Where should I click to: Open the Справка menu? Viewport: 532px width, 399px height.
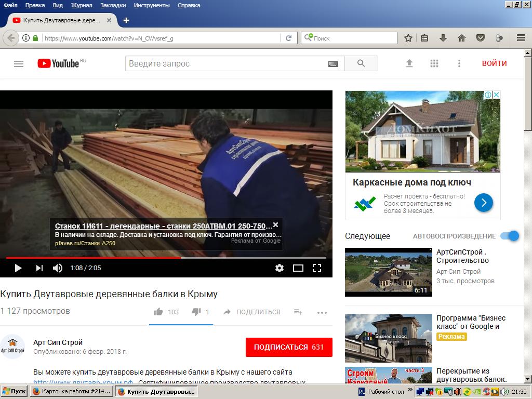point(189,5)
